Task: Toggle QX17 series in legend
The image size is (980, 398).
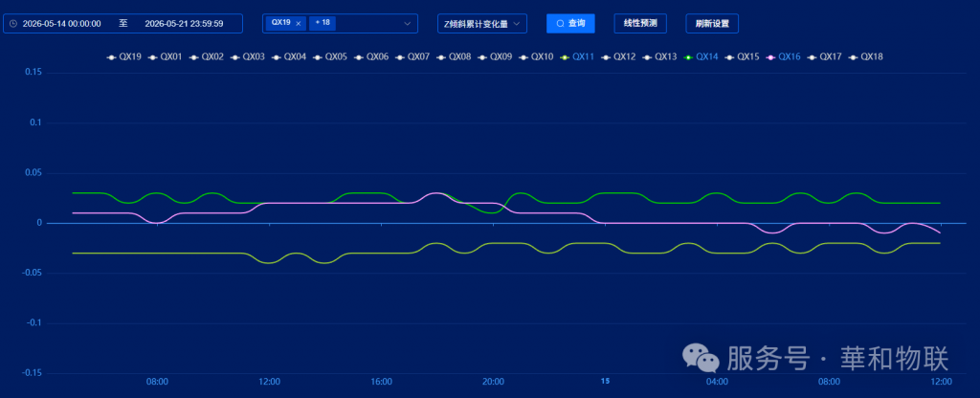Action: [x=824, y=56]
